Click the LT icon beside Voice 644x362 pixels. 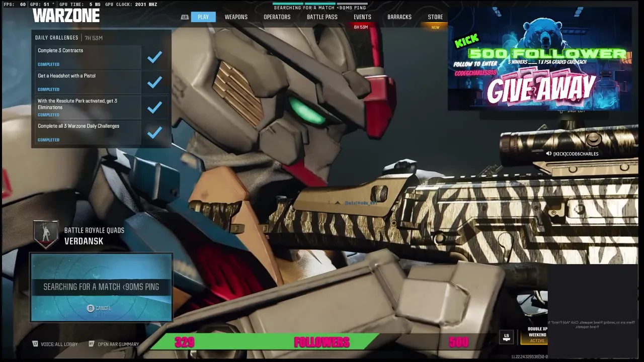tap(35, 344)
